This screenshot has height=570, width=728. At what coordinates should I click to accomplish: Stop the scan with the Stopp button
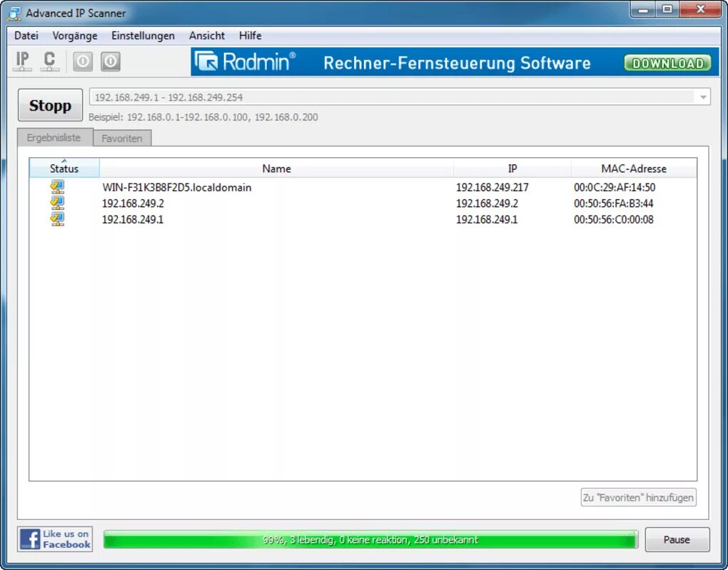pyautogui.click(x=50, y=105)
